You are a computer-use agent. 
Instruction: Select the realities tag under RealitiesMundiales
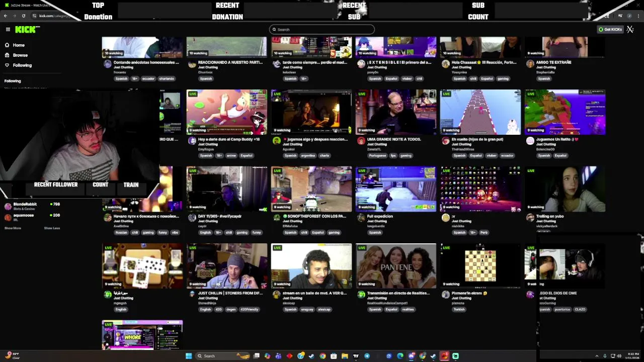pyautogui.click(x=408, y=310)
